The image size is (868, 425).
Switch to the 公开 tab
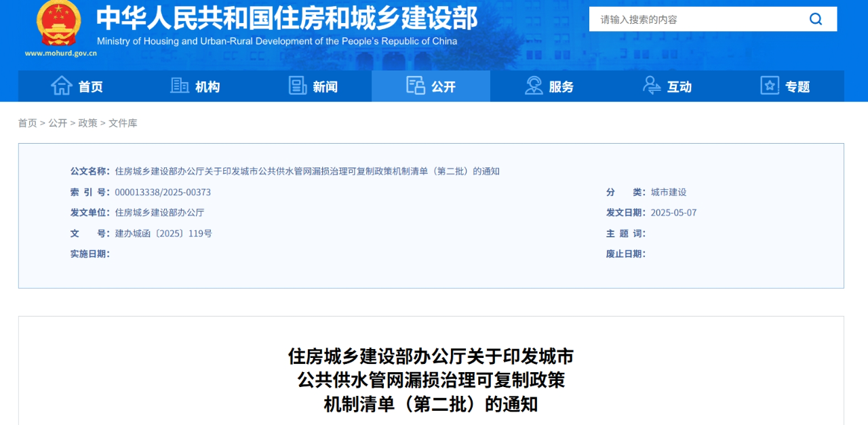click(x=439, y=86)
